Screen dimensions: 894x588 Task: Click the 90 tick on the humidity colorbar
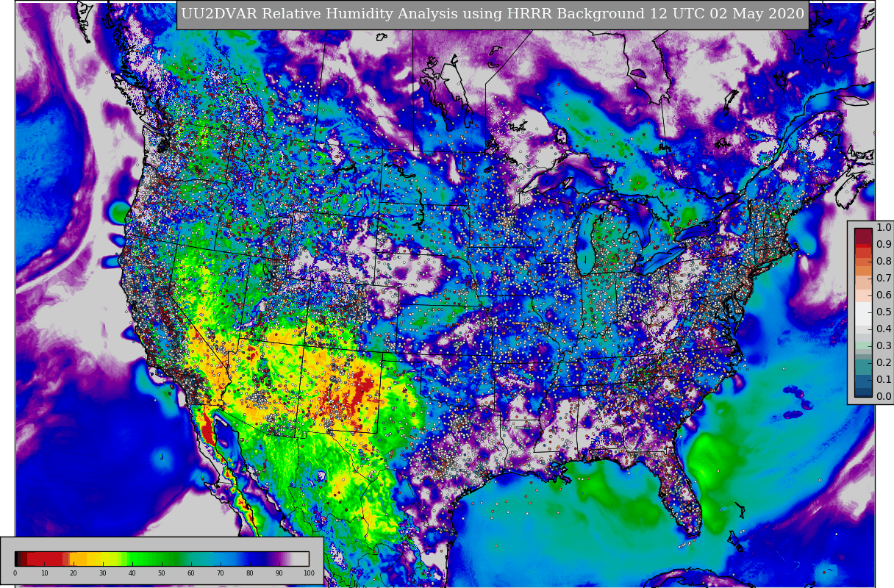[x=279, y=573]
